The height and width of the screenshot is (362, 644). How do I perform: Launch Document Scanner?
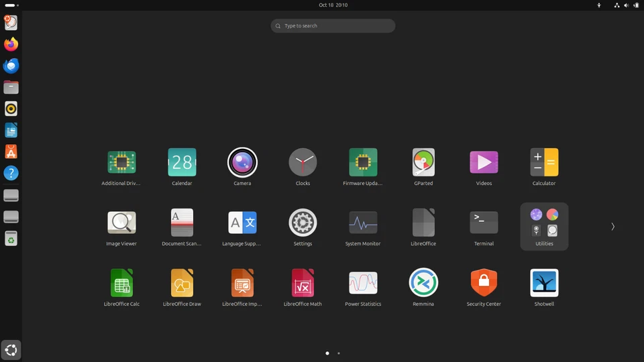182,223
